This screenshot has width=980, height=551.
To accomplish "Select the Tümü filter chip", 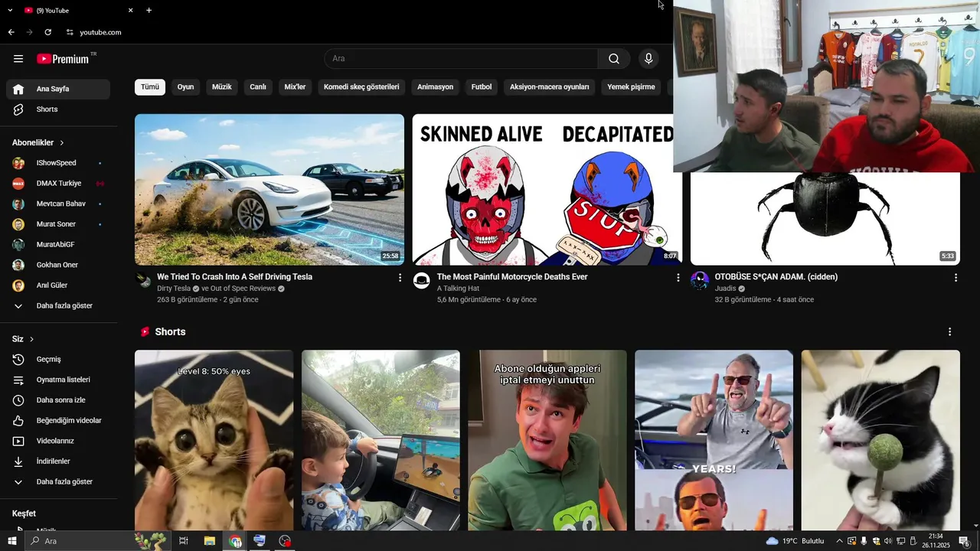I will pos(150,87).
